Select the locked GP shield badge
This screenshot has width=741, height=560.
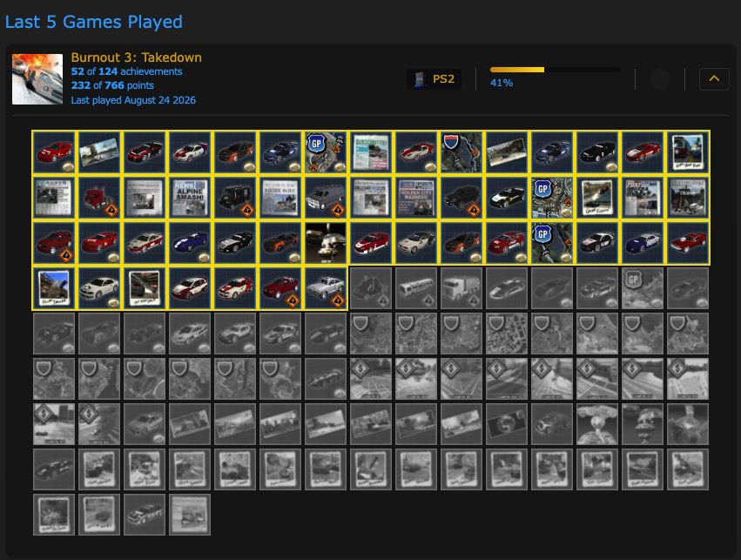pos(643,288)
